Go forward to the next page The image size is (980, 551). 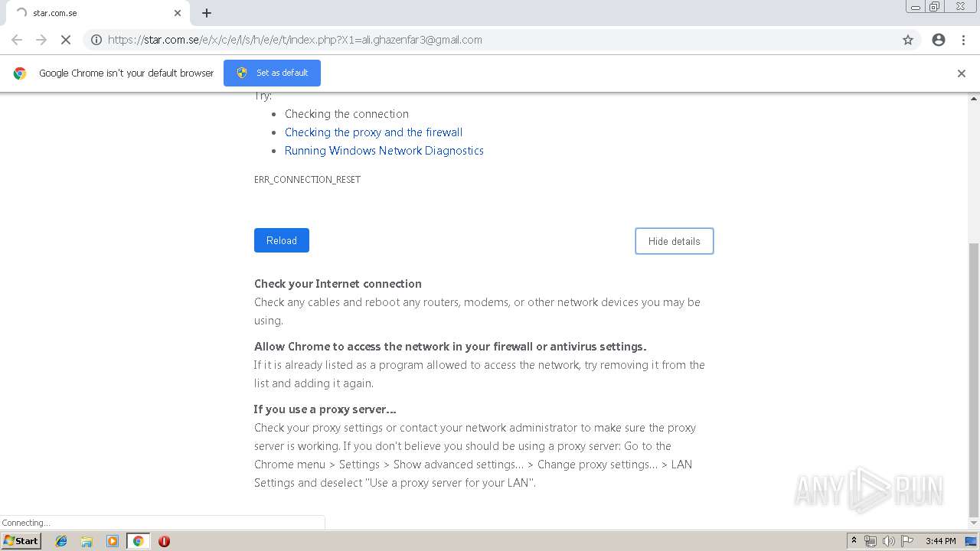point(41,40)
